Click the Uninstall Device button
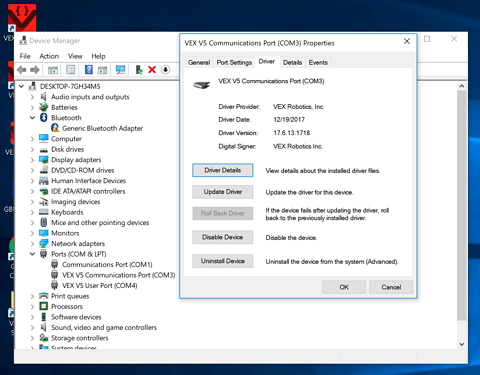The image size is (480, 375). [223, 261]
